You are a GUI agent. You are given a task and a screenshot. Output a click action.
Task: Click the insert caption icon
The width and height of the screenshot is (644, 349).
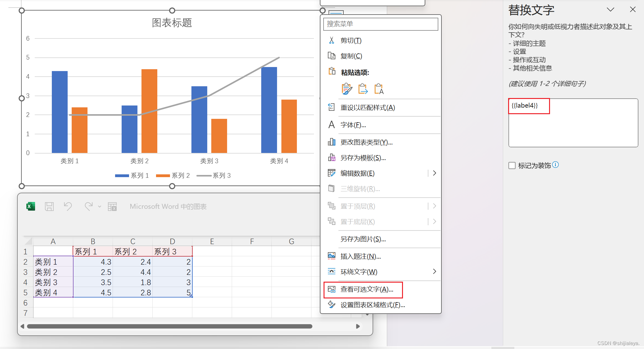[332, 256]
